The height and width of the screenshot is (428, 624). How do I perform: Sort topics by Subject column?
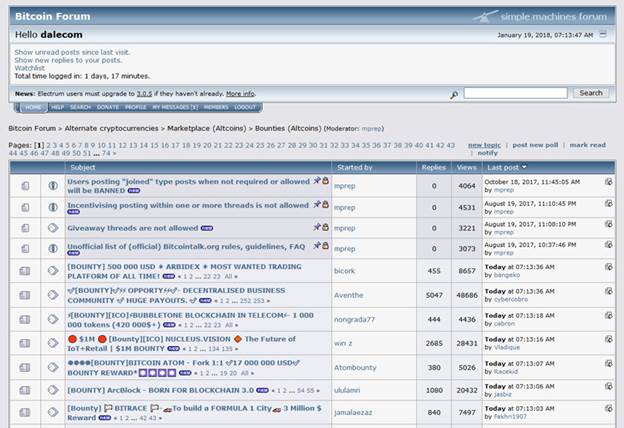83,168
